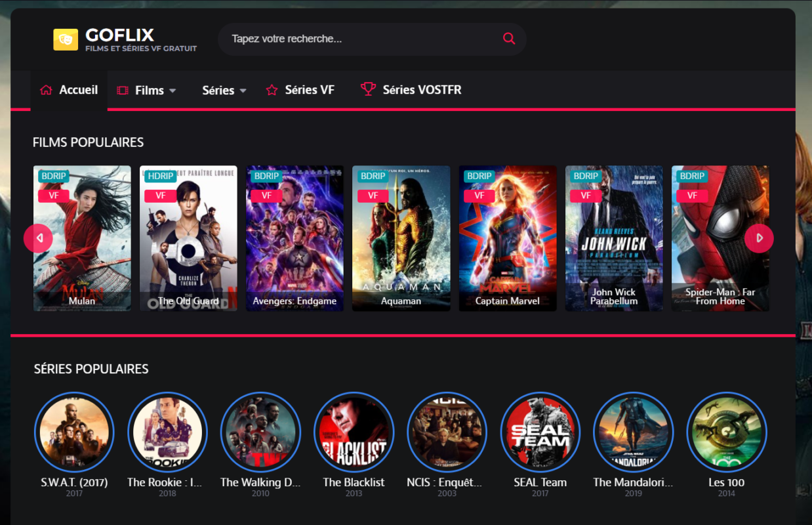Image resolution: width=812 pixels, height=525 pixels.
Task: Click the 'FILMS ET SÉRIES VF GRATUIT' tagline
Action: (141, 49)
